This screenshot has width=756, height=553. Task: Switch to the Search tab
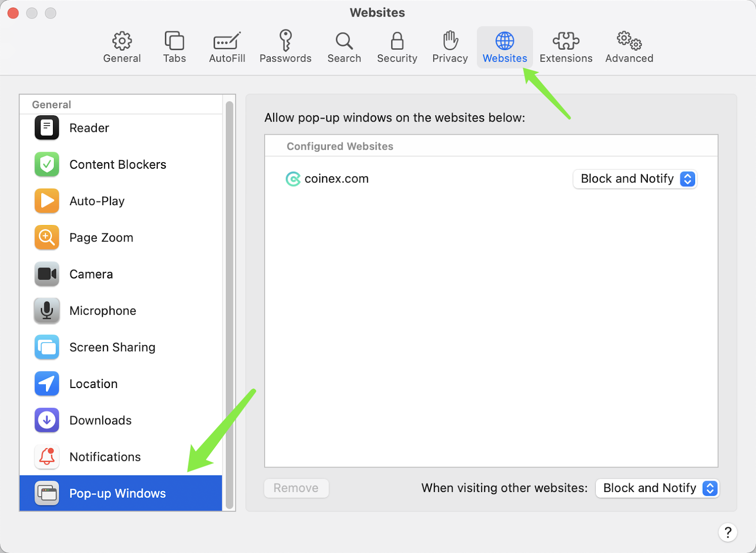pos(344,47)
